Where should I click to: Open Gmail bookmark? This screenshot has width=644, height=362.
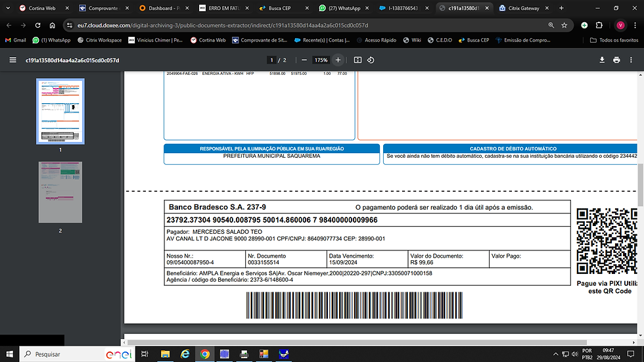(16, 40)
